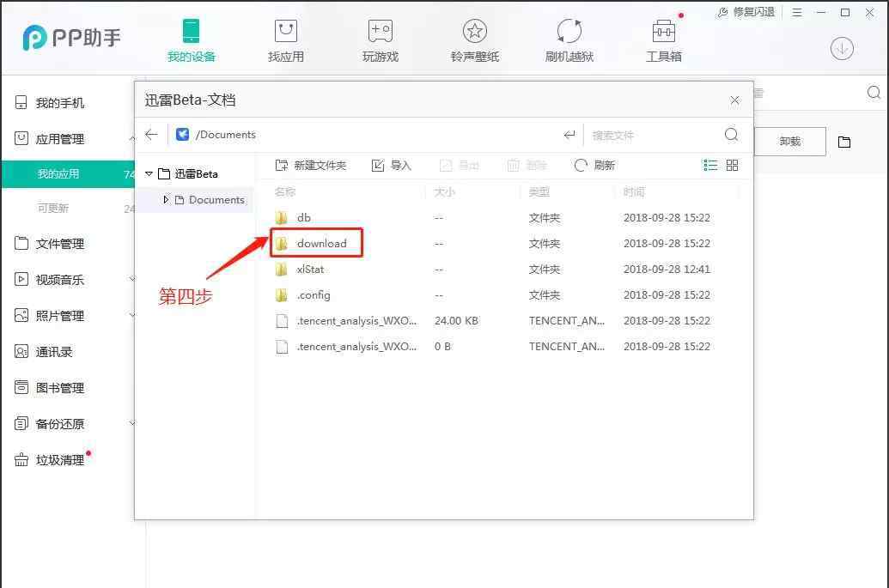Click the dialog search magnifier icon

click(731, 135)
